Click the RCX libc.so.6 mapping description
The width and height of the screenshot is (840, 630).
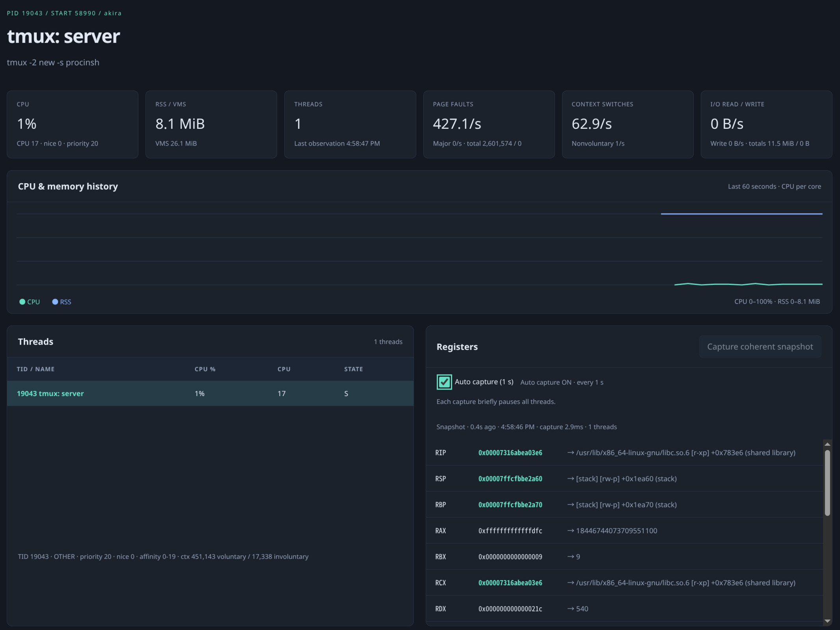[681, 583]
